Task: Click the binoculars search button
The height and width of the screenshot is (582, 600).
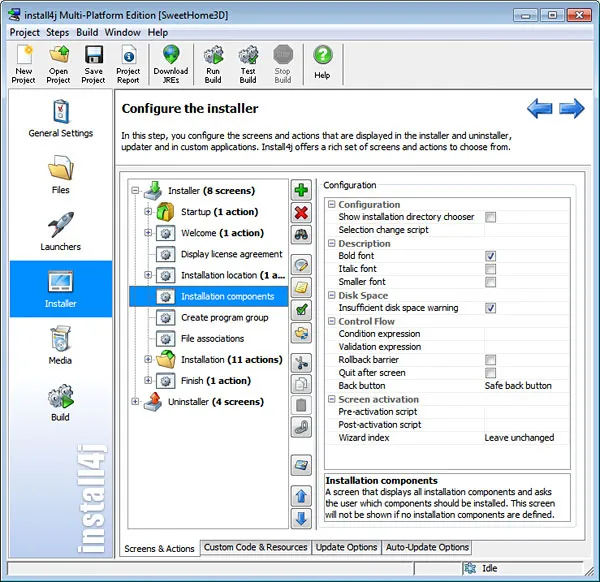Action: click(x=301, y=234)
